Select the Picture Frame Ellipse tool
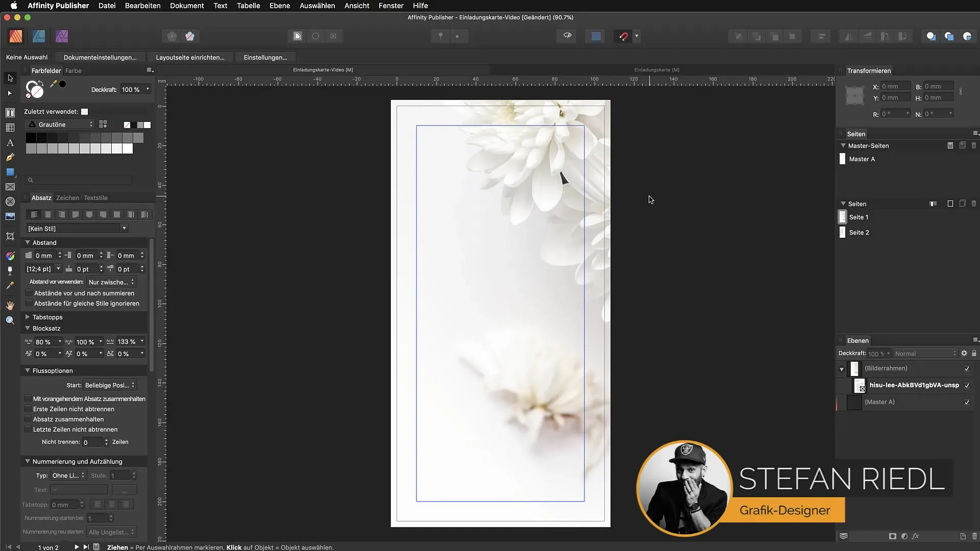 click(10, 202)
